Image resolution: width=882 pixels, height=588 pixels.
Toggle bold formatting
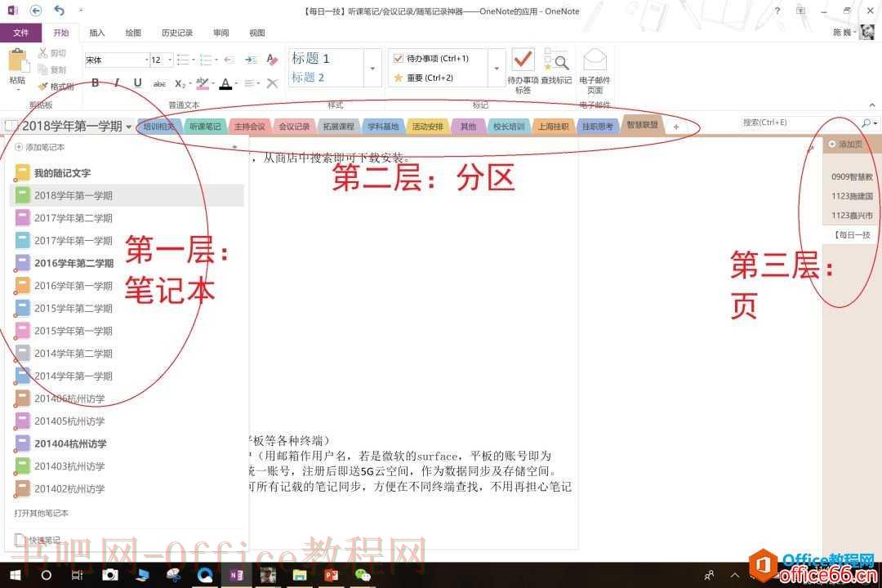96,83
